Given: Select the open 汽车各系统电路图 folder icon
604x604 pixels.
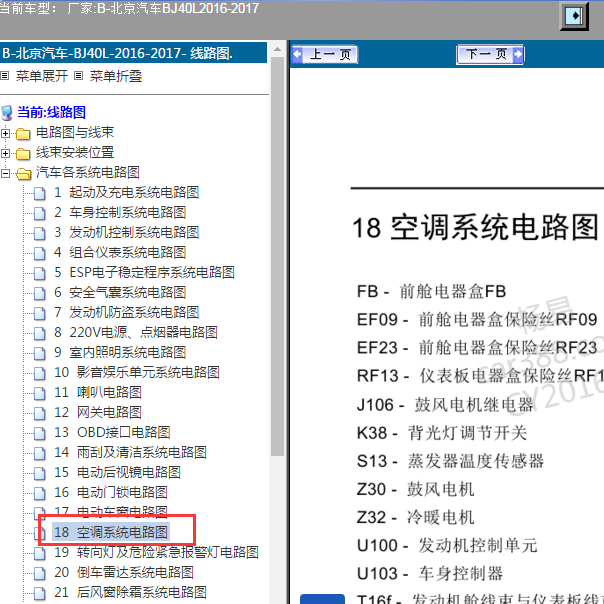Looking at the screenshot, I should [x=23, y=174].
